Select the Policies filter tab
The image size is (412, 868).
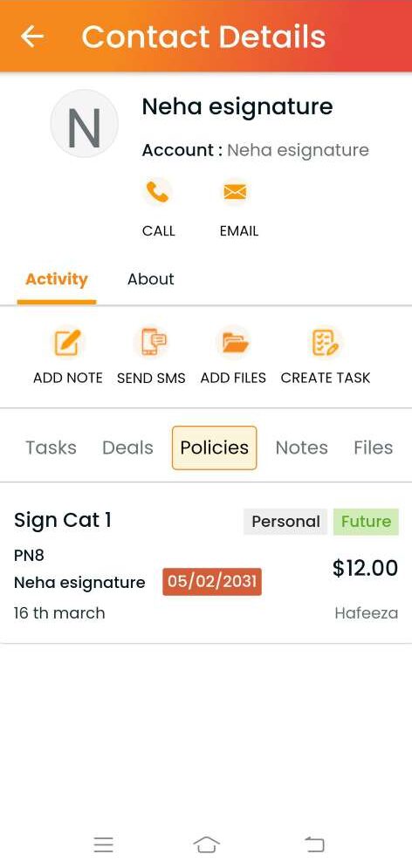[215, 448]
